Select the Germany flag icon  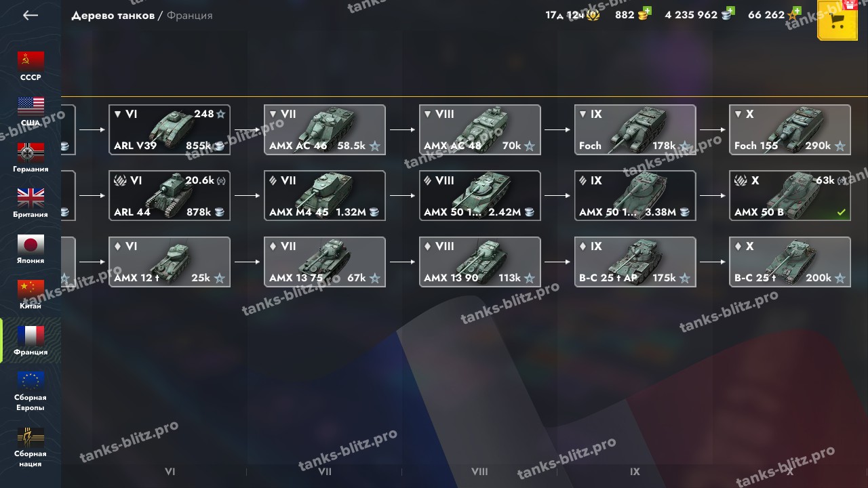click(31, 152)
